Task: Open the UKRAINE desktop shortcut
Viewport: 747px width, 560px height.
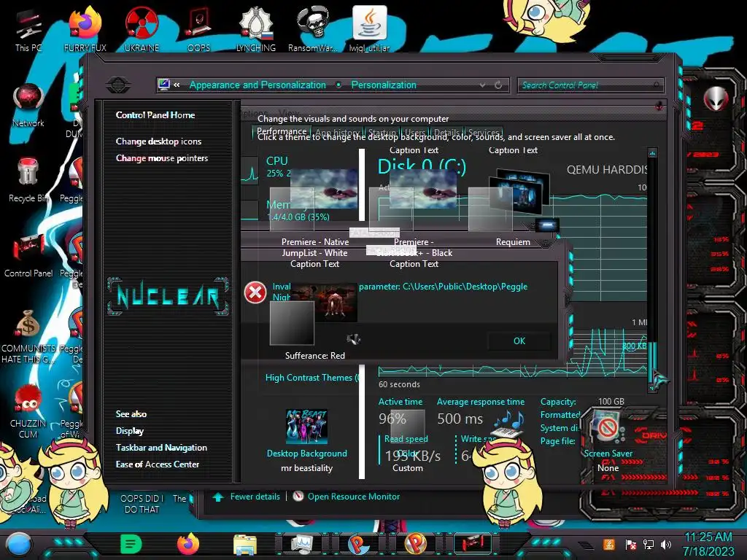Action: pos(142,29)
